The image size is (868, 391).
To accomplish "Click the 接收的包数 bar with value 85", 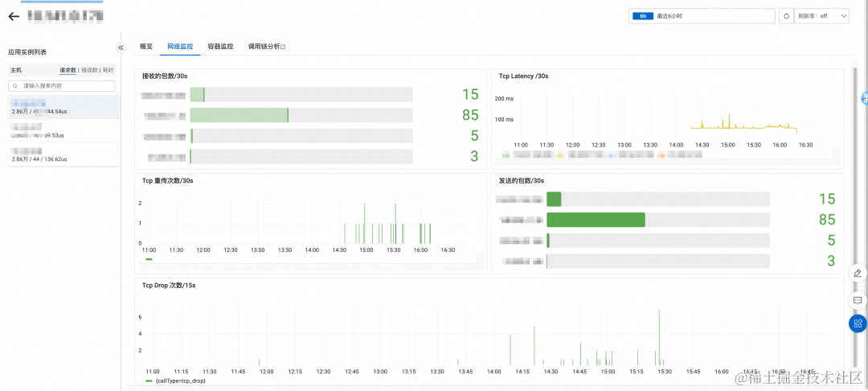I will point(301,115).
